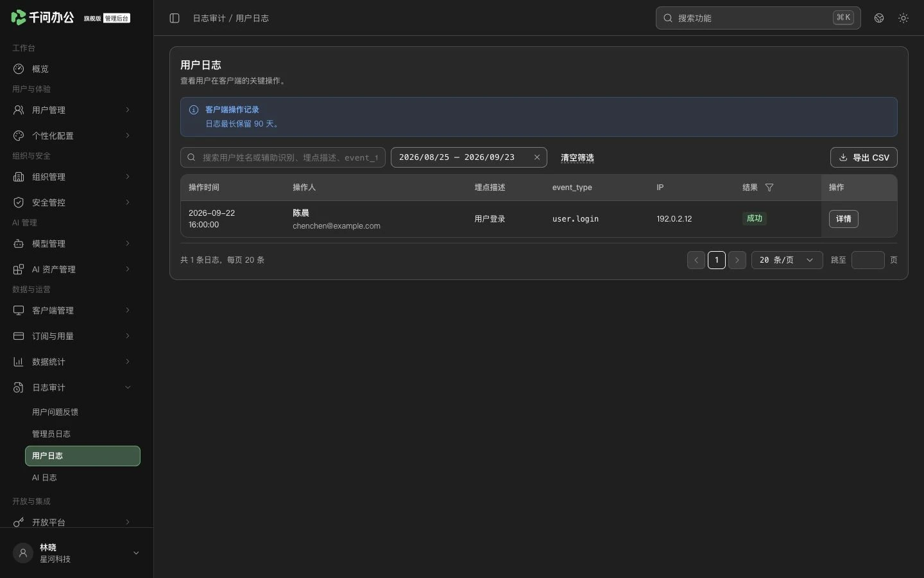Open 用户问题反馈 submenu item

(83, 412)
